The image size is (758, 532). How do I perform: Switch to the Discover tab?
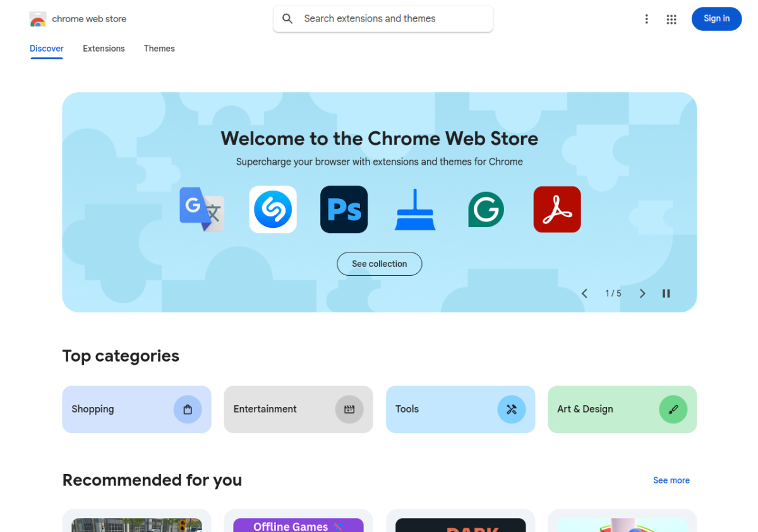pyautogui.click(x=47, y=49)
